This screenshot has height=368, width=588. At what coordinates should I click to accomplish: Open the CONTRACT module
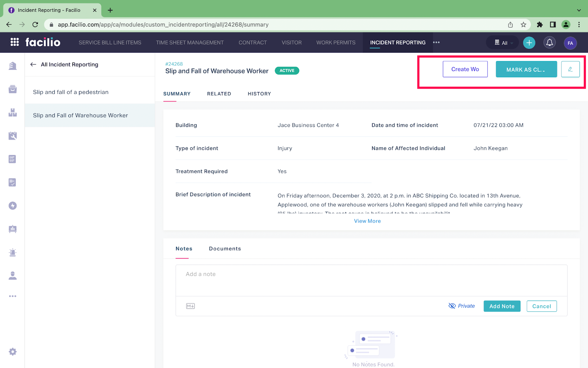(252, 43)
